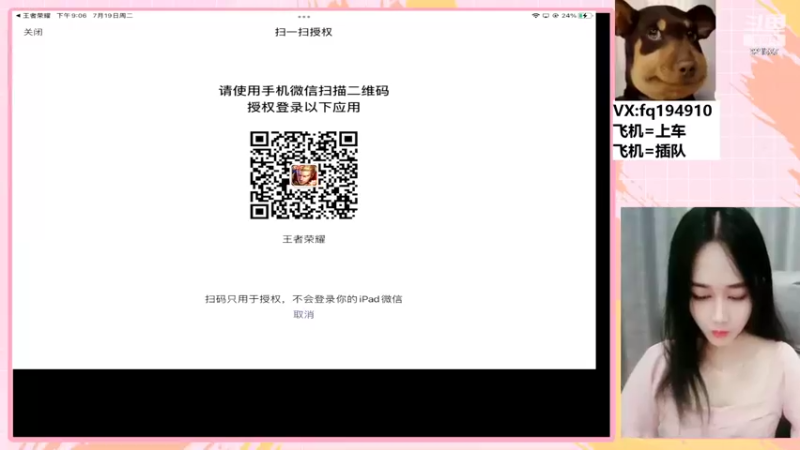Click the game avatar in QR code center
The image size is (800, 450).
point(304,176)
